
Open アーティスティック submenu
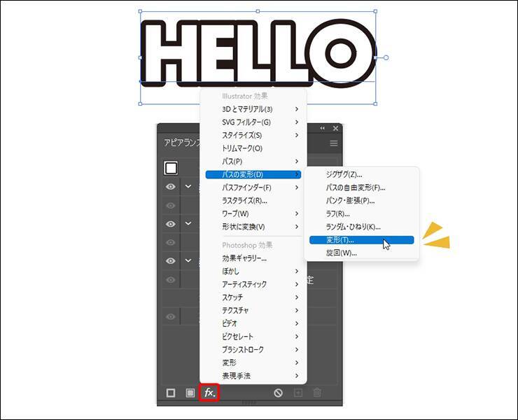253,284
